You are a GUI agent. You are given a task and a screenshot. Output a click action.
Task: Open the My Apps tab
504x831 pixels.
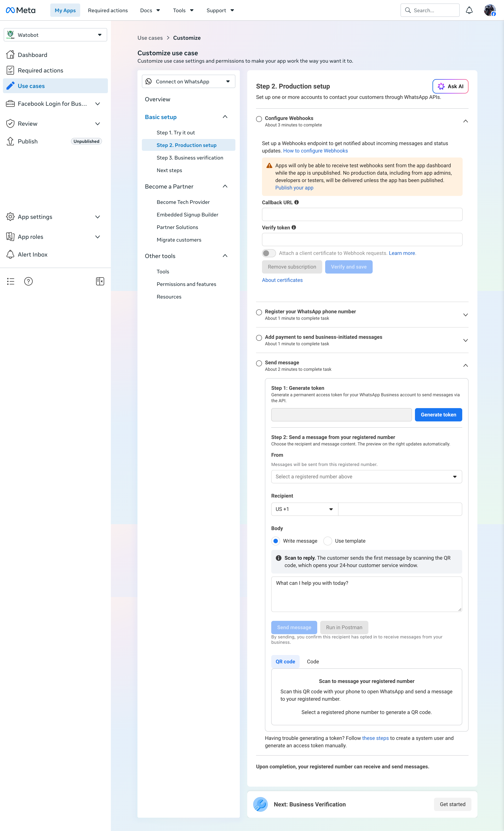pyautogui.click(x=65, y=11)
